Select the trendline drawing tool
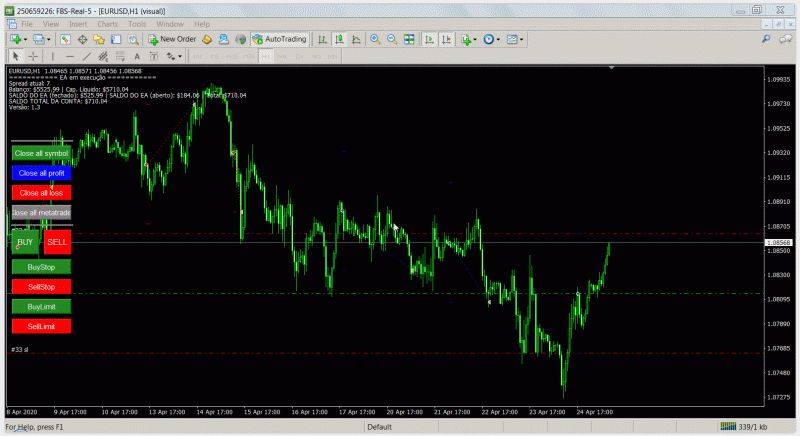 [x=88, y=56]
